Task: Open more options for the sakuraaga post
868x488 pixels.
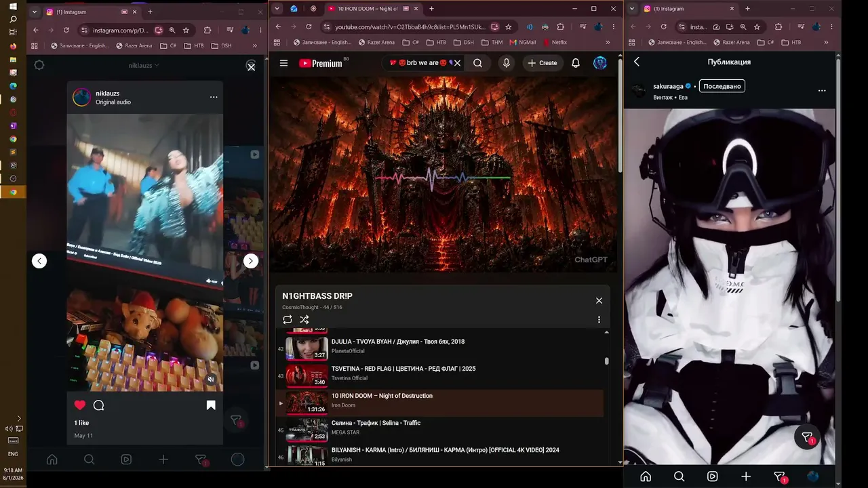Action: click(x=822, y=90)
